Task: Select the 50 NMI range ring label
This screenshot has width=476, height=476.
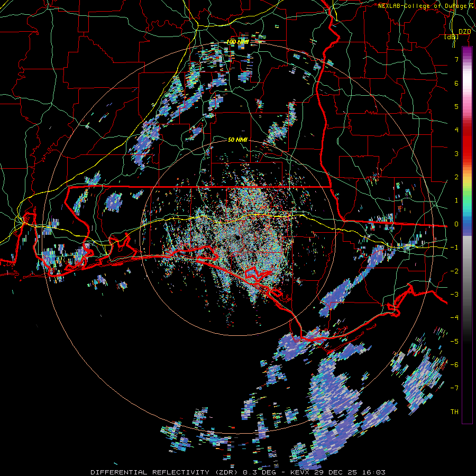Action: click(237, 140)
